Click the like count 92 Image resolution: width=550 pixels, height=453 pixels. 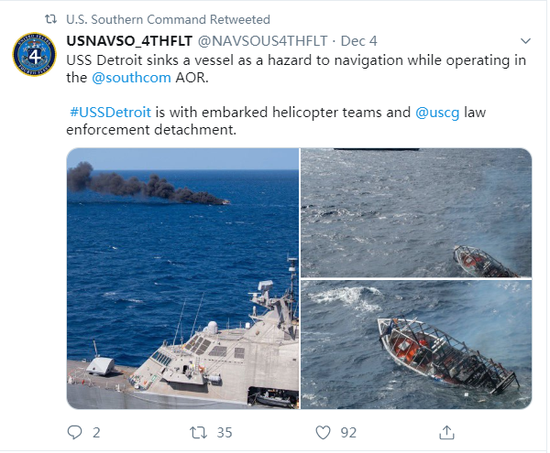(x=349, y=433)
